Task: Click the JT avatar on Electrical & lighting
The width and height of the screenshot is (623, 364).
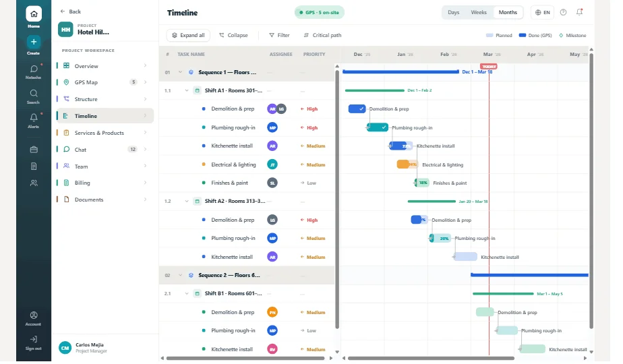Action: pyautogui.click(x=272, y=164)
